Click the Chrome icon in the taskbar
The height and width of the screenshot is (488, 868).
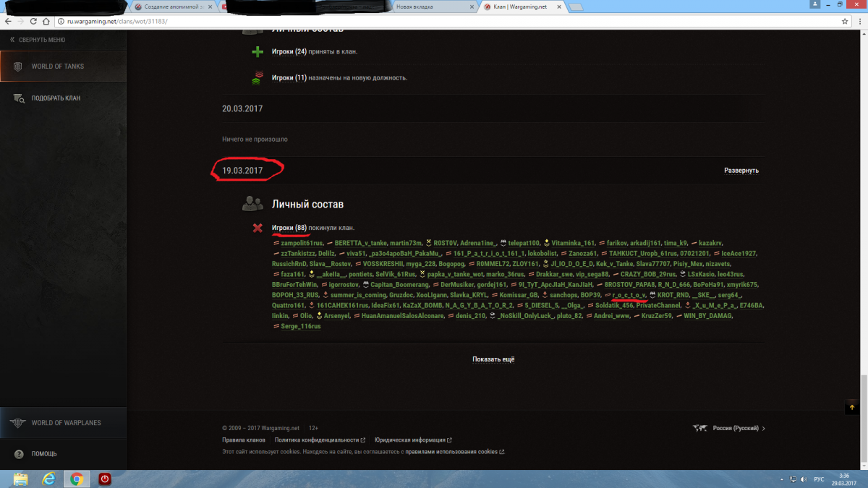pyautogui.click(x=76, y=479)
